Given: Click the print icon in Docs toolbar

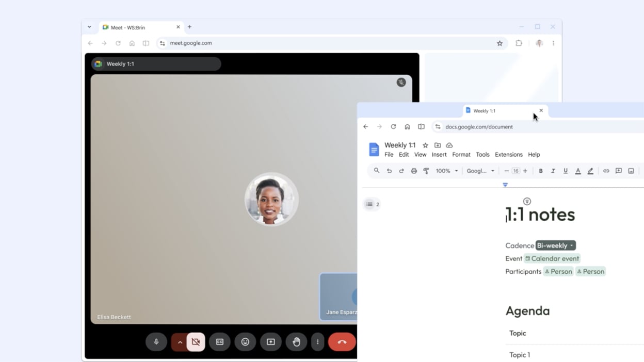Looking at the screenshot, I should [x=414, y=171].
